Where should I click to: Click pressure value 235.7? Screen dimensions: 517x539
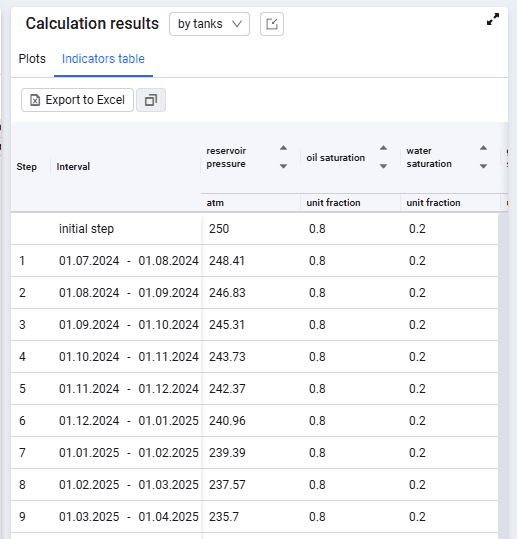click(x=224, y=516)
